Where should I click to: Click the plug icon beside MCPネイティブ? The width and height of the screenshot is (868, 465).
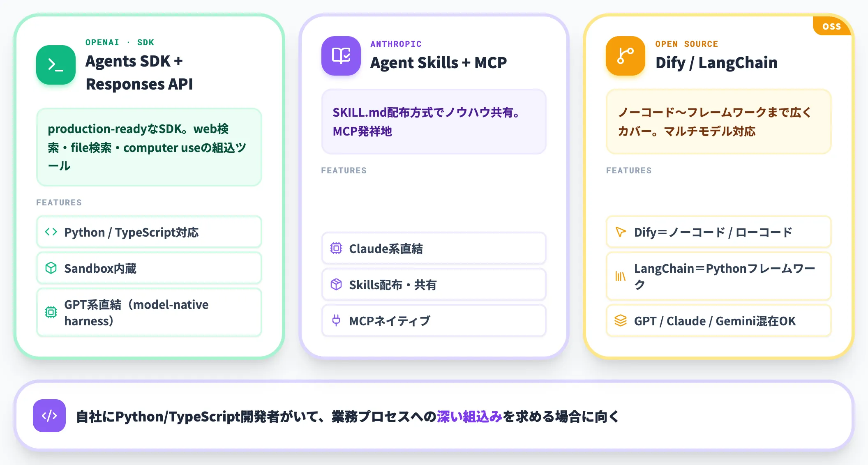pyautogui.click(x=336, y=320)
